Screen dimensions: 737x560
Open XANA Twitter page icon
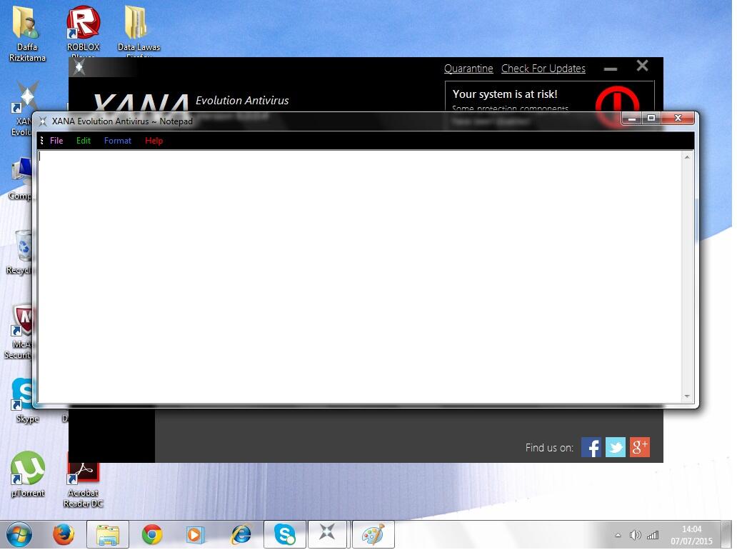click(616, 447)
